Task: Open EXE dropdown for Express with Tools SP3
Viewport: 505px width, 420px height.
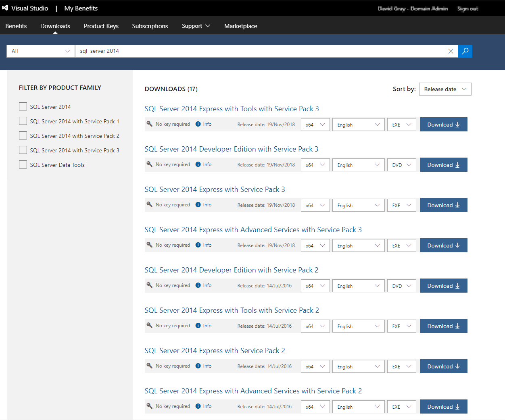Action: (x=402, y=125)
